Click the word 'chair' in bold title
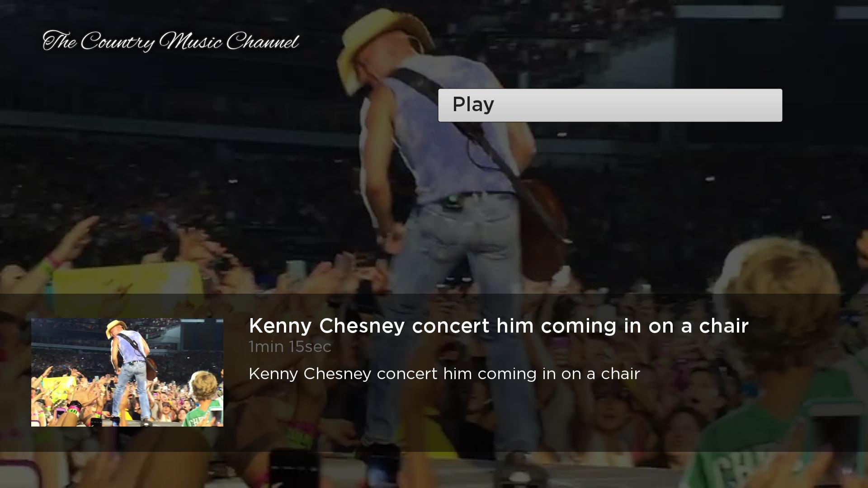The width and height of the screenshot is (868, 488). pyautogui.click(x=724, y=326)
